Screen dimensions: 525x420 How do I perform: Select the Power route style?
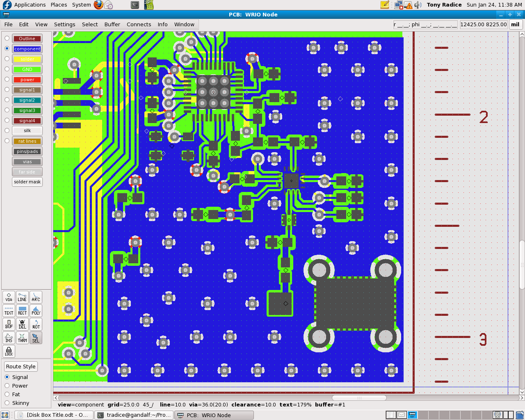tap(7, 386)
